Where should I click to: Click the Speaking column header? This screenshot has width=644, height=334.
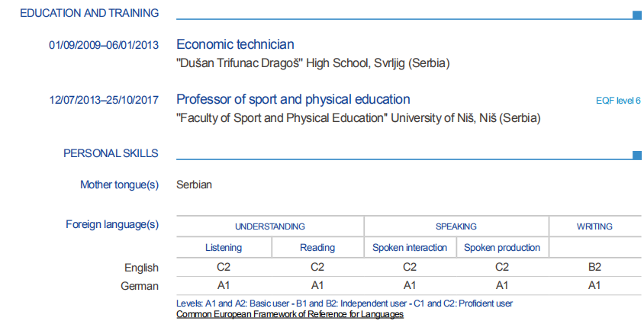pos(456,226)
